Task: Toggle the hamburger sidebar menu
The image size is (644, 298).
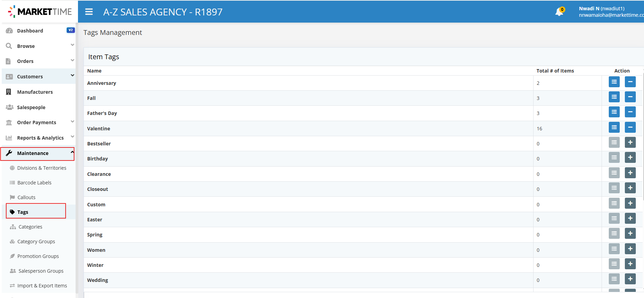Action: pos(89,12)
